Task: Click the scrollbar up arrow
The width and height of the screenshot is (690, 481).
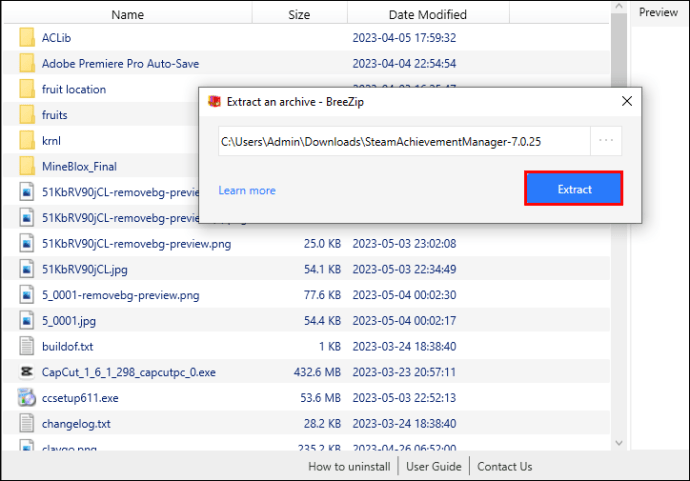Action: pos(619,7)
